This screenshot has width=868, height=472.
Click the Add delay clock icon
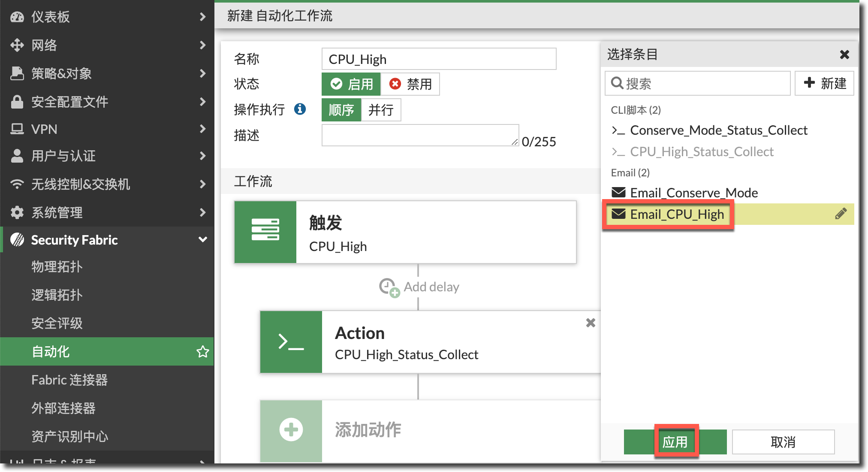(389, 287)
